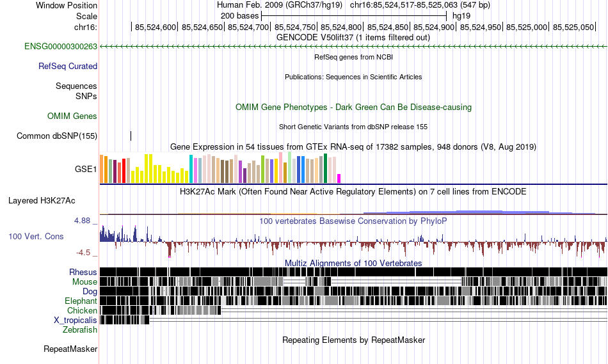This screenshot has height=364, width=608.
Task: Click the OMIM Genes track label
Action: pos(72,116)
